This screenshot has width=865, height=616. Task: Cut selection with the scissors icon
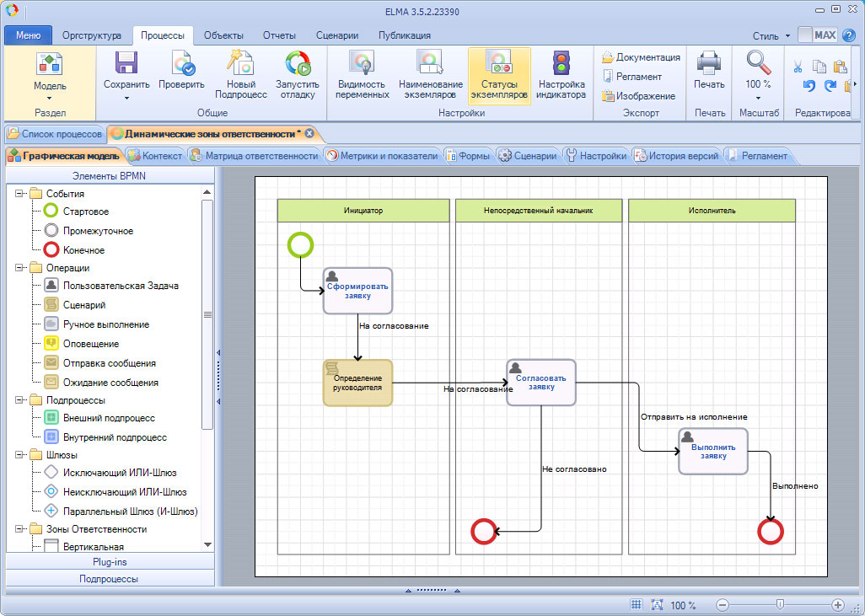(x=798, y=67)
